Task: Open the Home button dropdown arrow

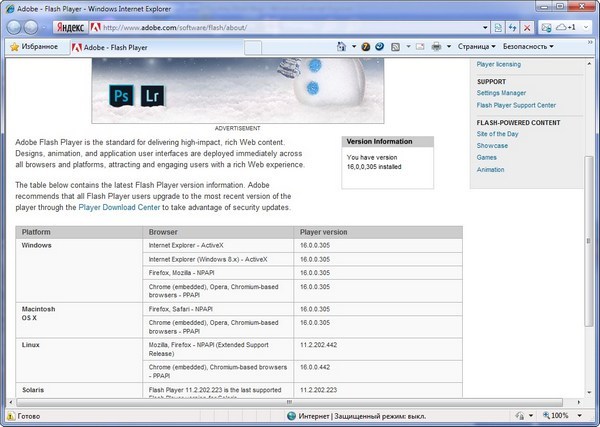Action: 354,47
